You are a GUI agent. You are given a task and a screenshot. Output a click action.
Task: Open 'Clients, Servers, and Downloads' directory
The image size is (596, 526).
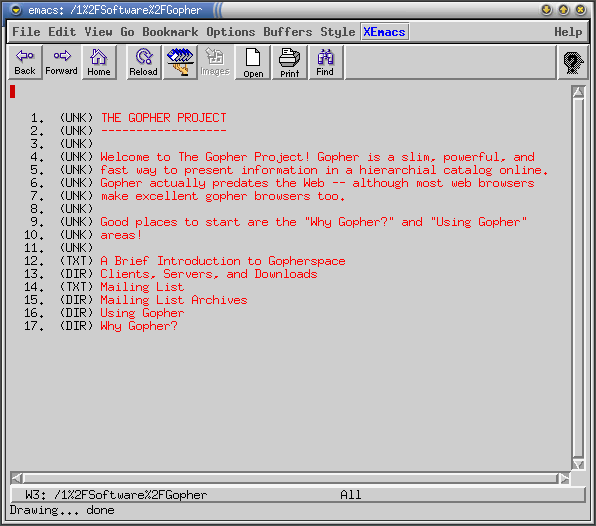209,274
